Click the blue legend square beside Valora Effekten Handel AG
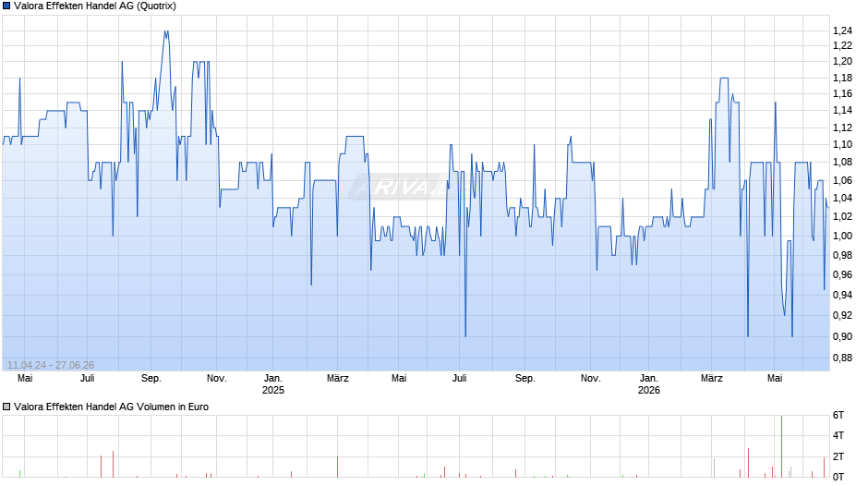Screen dimensions: 868x486 [x=6, y=6]
